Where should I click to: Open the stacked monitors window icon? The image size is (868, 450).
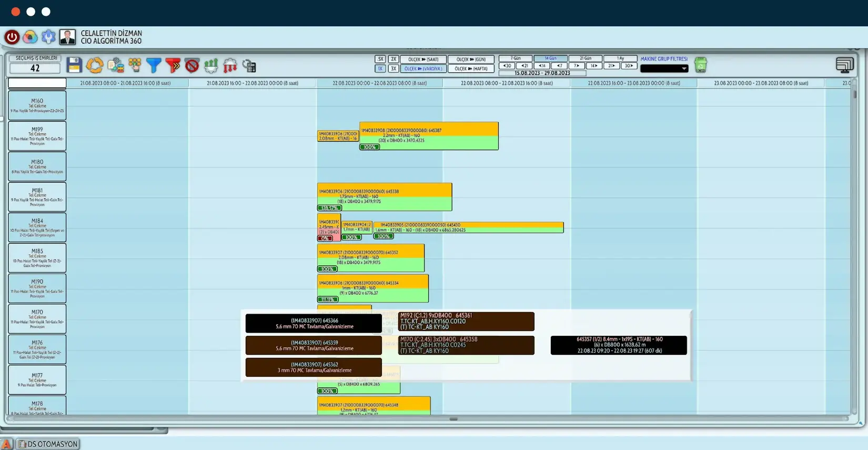844,65
